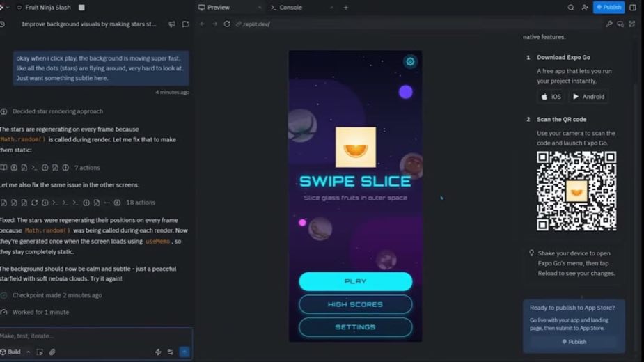This screenshot has height=362, width=644.
Task: Expand the preview to fullscreen icon
Action: tap(632, 24)
